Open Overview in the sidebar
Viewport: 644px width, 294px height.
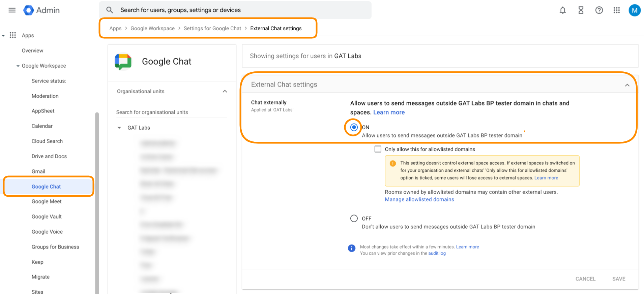(x=32, y=51)
